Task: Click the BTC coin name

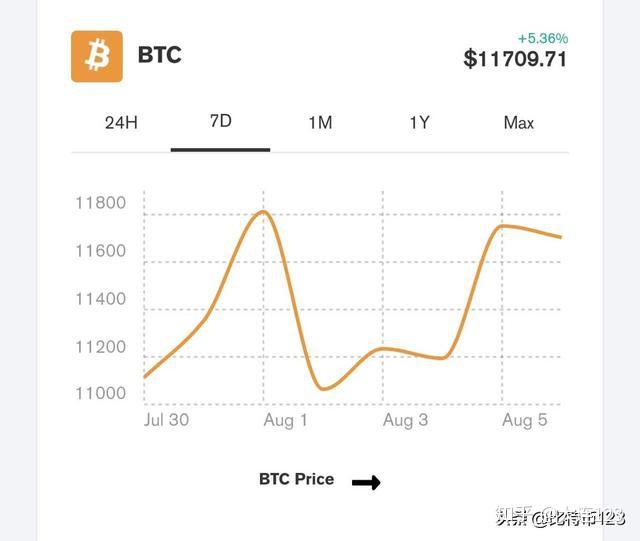Action: click(159, 55)
